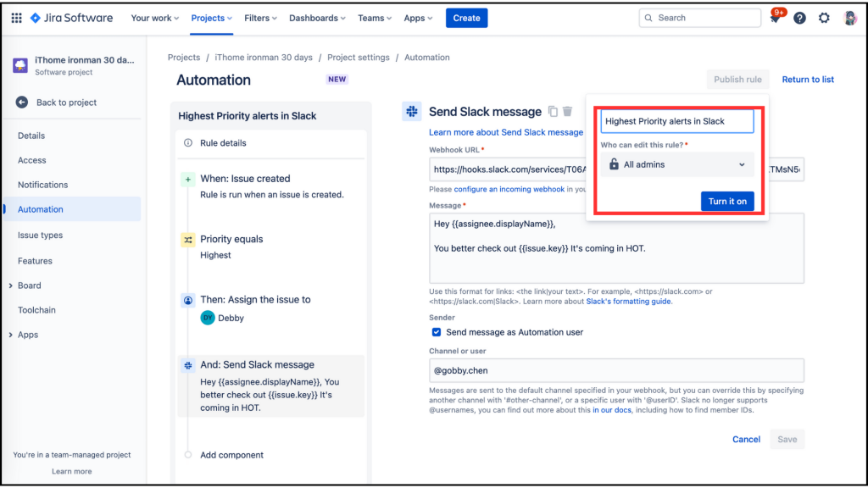Image resolution: width=868 pixels, height=488 pixels.
Task: Click the Projects breadcrumb link
Action: (184, 58)
